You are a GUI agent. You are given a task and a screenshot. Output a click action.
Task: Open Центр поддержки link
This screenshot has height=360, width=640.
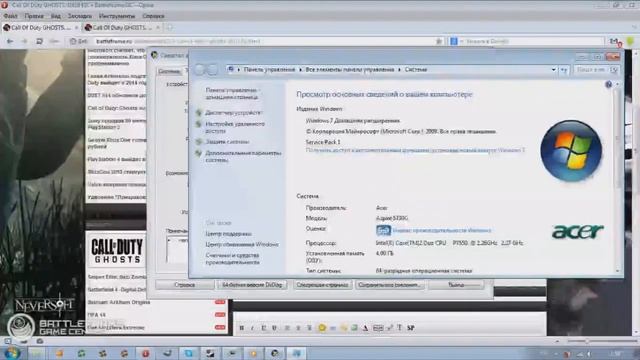click(x=229, y=234)
